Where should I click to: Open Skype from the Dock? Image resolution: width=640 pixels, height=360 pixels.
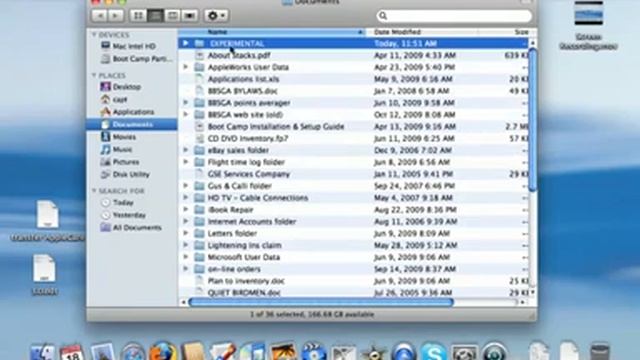pyautogui.click(x=434, y=351)
